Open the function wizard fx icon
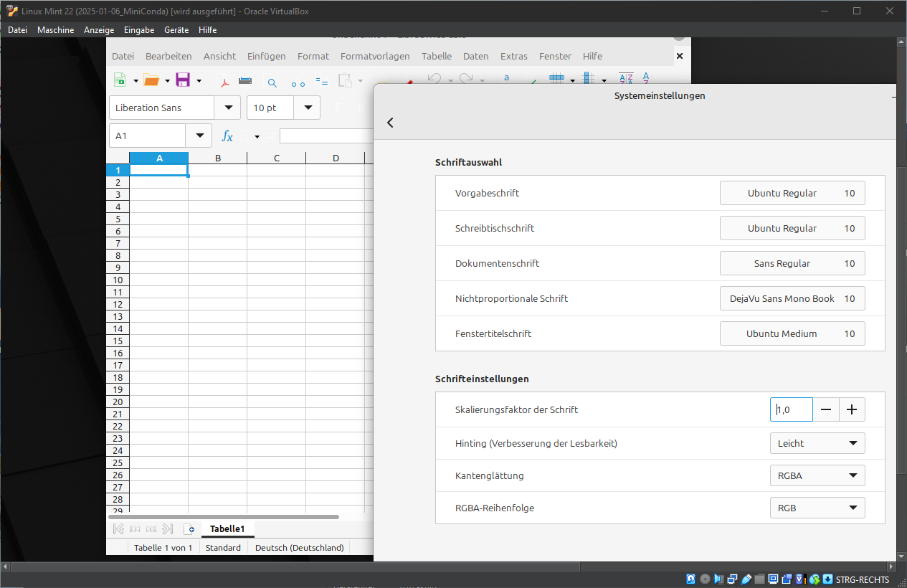The image size is (907, 588). [x=227, y=136]
